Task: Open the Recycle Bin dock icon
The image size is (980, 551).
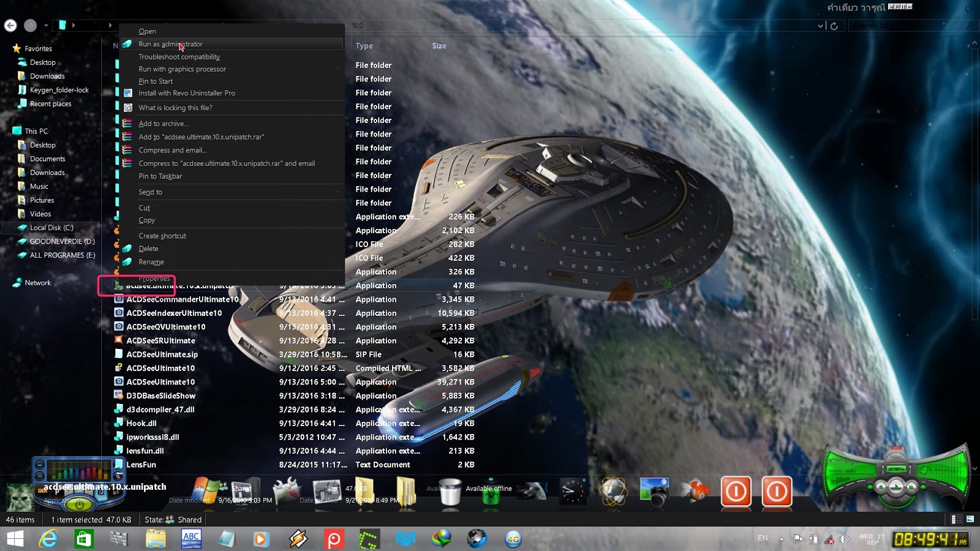Action: point(450,492)
